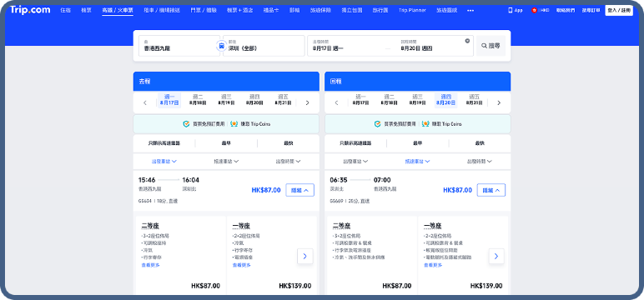Open return arrival station (抵達車站) dropdown

coord(418,162)
